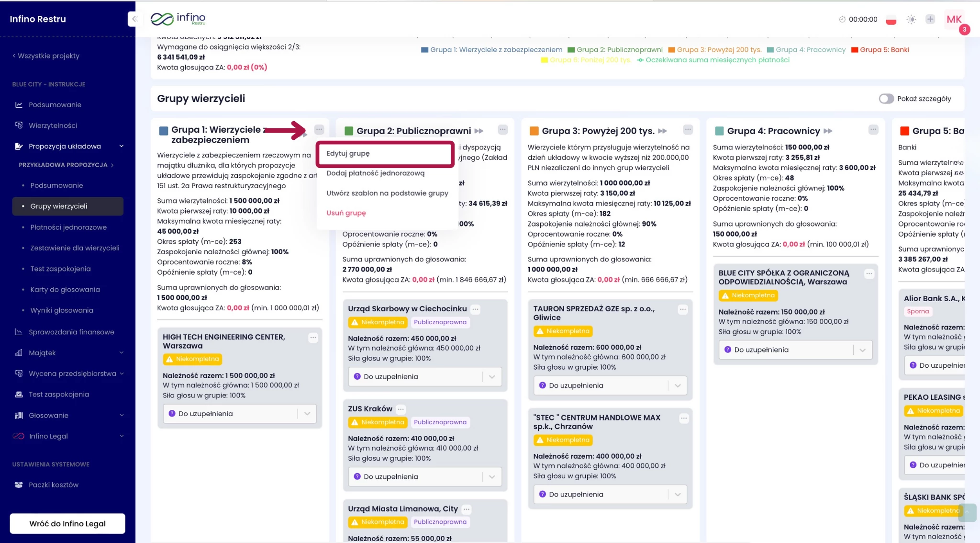Enable the Pokaż szczegóły toggle
The image size is (980, 543).
tap(886, 99)
